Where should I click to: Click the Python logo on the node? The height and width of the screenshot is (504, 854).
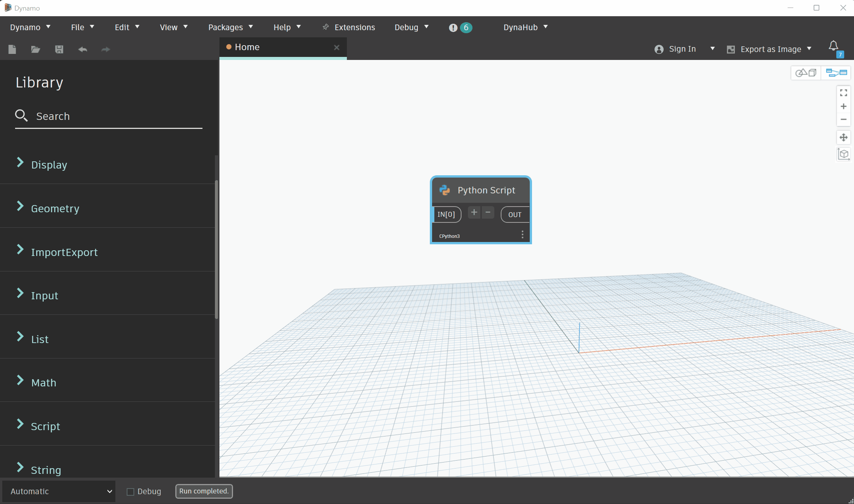point(445,190)
